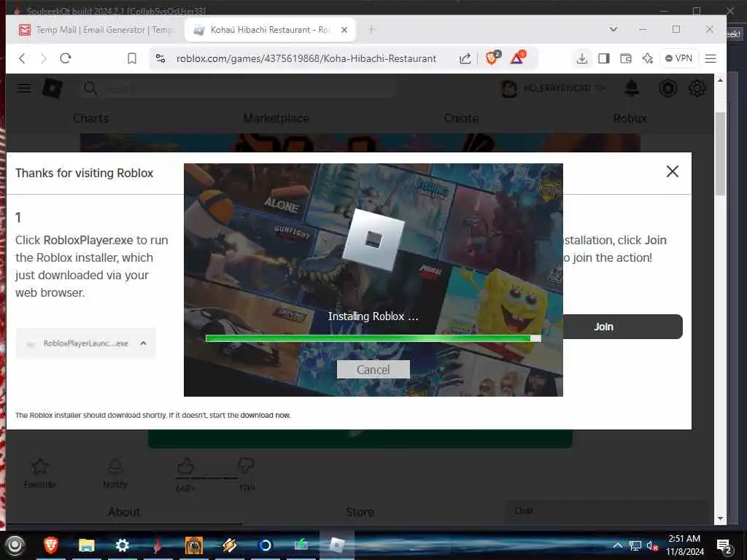Open Brave Wallet

[625, 58]
